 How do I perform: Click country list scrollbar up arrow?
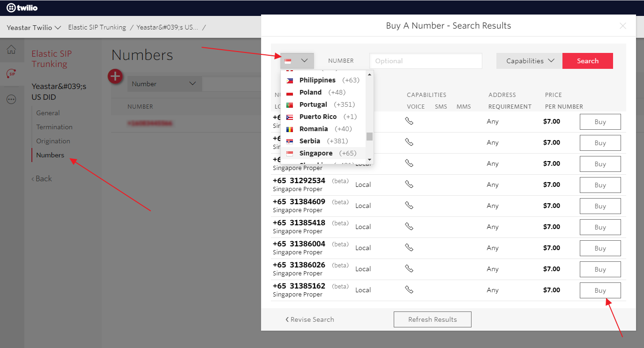click(369, 74)
